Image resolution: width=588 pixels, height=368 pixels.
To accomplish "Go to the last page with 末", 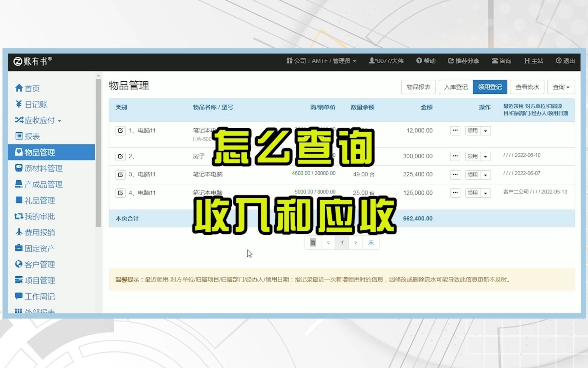I will [371, 243].
